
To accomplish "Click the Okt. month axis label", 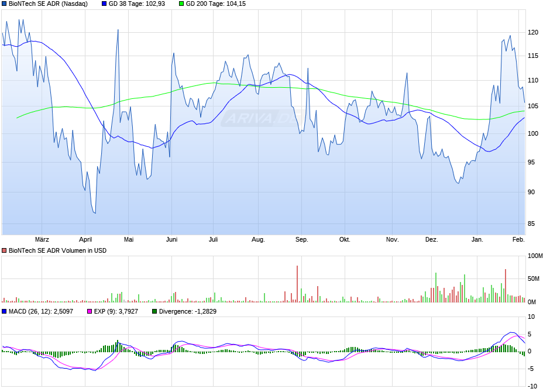I will click(x=345, y=239).
